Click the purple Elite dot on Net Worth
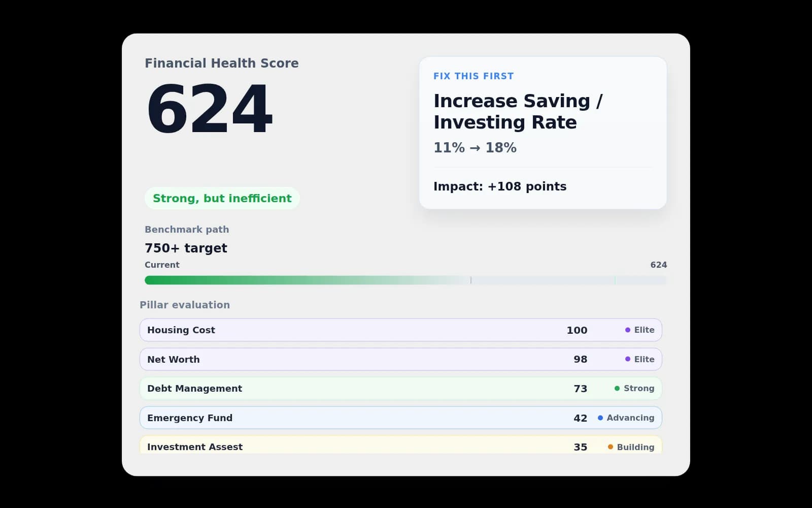Viewport: 812px width, 508px height. click(628, 359)
